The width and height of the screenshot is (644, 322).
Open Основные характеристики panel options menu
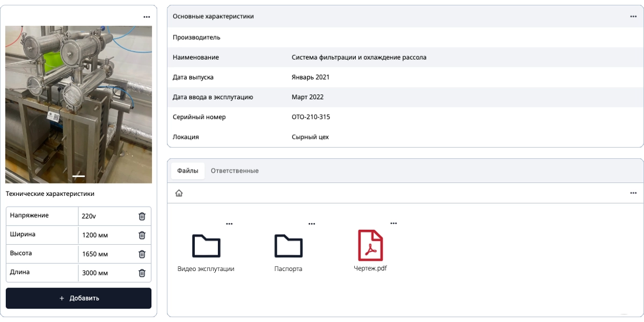point(633,17)
